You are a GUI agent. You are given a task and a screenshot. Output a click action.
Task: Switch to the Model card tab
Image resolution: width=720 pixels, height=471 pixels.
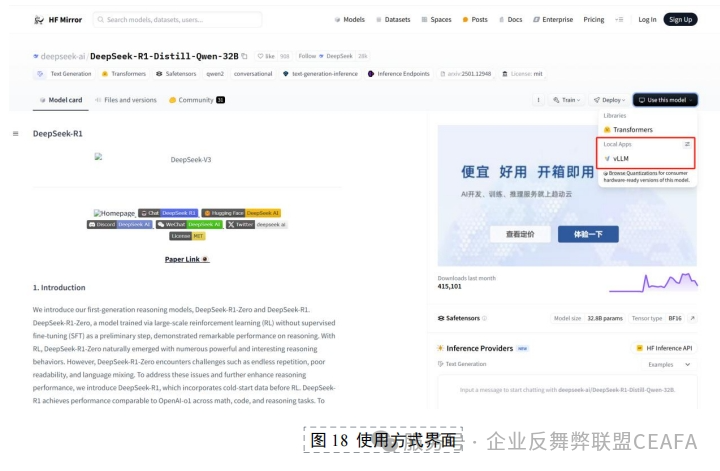tap(61, 100)
